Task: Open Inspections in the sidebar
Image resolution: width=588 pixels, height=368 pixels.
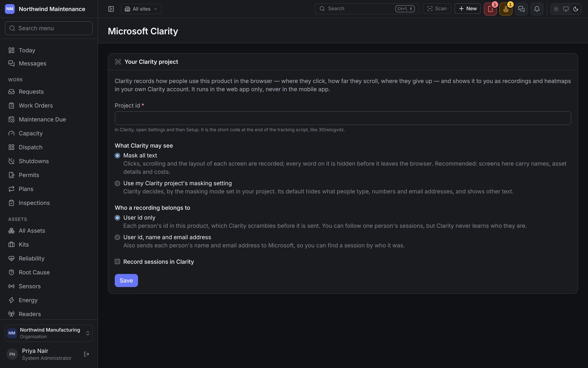Action: (x=49, y=203)
